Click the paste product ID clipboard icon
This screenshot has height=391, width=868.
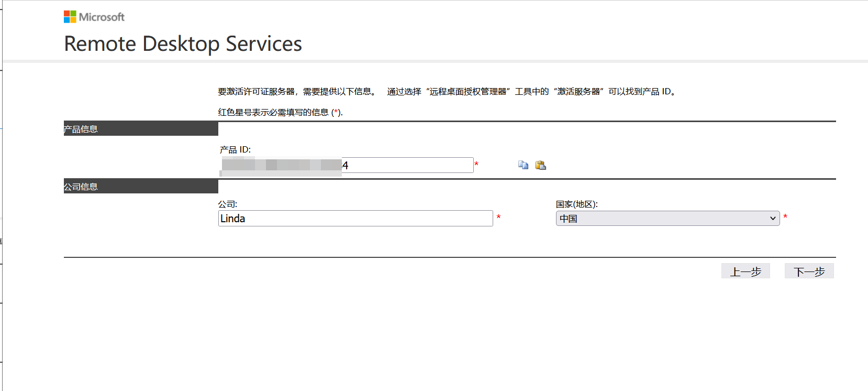point(541,165)
